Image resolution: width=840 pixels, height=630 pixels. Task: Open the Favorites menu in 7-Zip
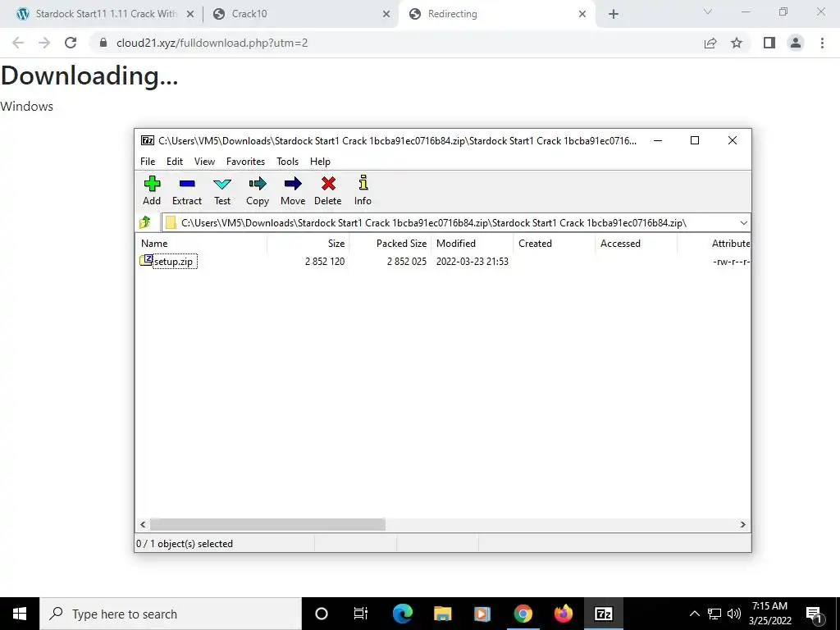pos(245,162)
